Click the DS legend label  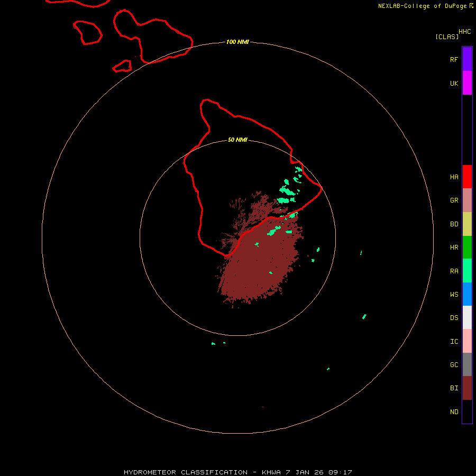tap(454, 317)
